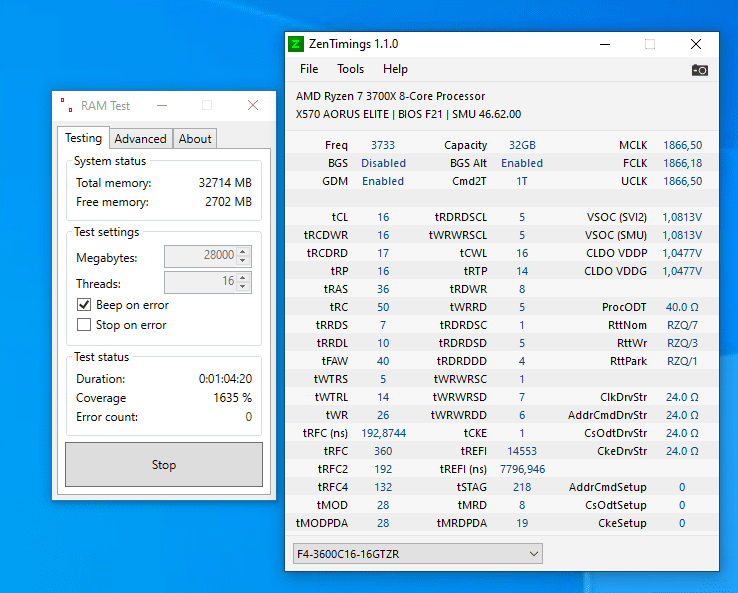Viewport: 738px width, 593px height.
Task: Click the tRFC2 value 192
Action: tap(383, 469)
